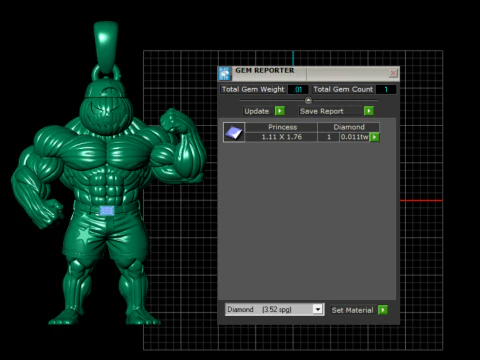Viewport: 480px width, 360px height.
Task: Click the Update label button
Action: [x=256, y=111]
